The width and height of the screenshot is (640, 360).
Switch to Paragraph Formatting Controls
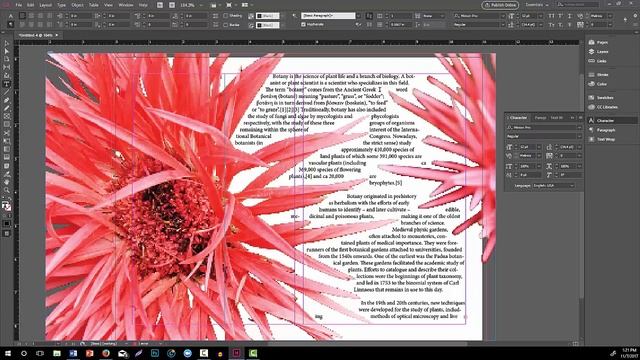pos(11,24)
